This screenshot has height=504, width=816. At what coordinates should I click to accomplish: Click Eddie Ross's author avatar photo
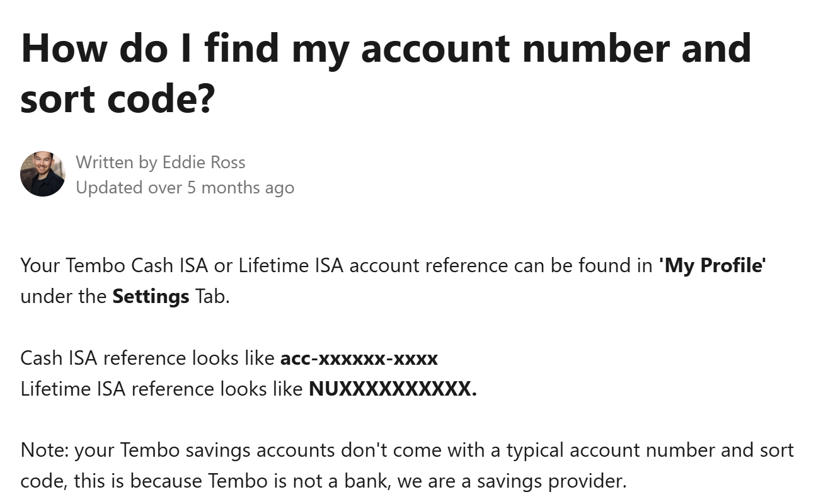tap(43, 174)
